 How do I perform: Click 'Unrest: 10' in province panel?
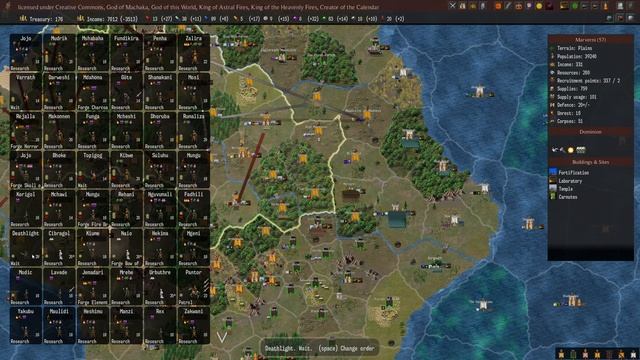(x=569, y=113)
